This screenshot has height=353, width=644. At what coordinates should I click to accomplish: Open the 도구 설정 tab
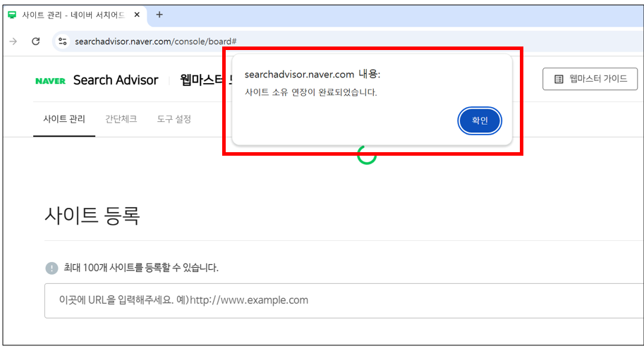[174, 119]
